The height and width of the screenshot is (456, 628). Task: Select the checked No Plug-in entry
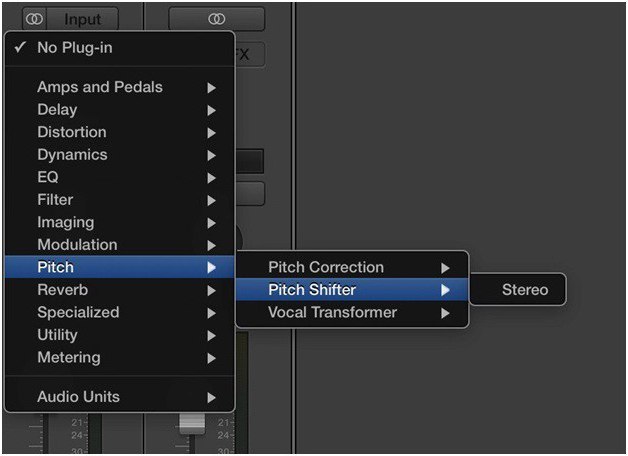(x=119, y=48)
